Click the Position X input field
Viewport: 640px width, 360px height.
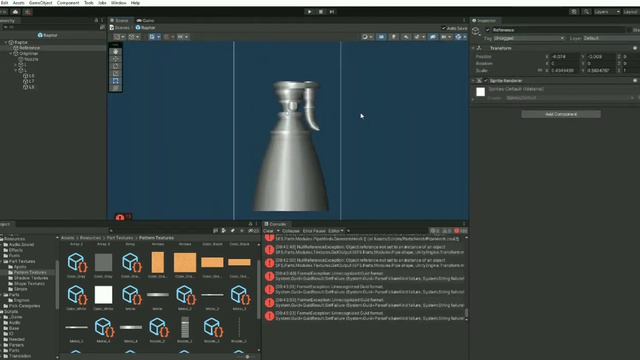pos(564,57)
